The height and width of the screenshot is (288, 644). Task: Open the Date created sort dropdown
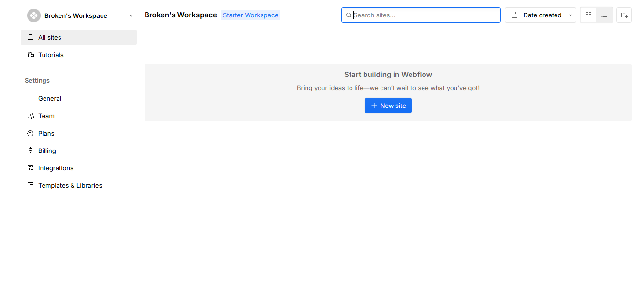(541, 15)
